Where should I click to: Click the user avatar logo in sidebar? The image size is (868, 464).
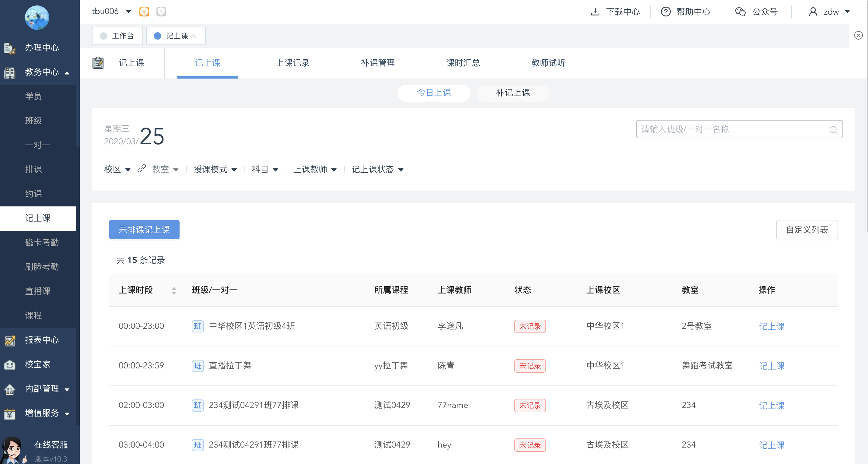37,18
